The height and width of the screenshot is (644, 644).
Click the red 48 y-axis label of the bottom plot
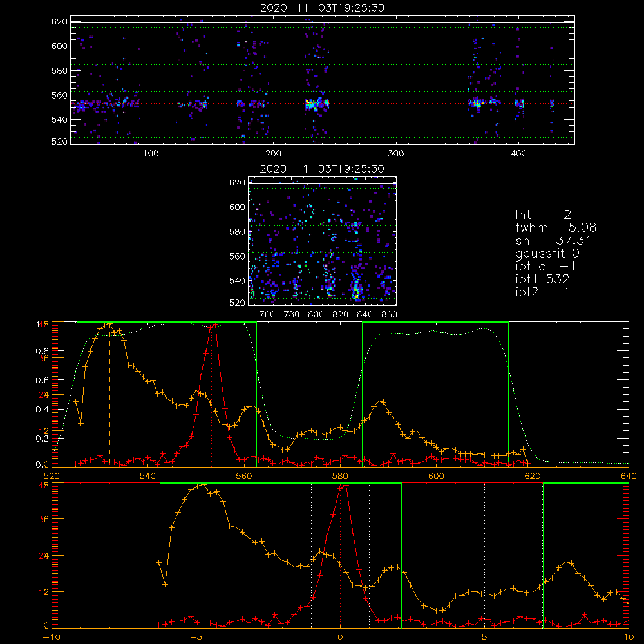(x=44, y=485)
